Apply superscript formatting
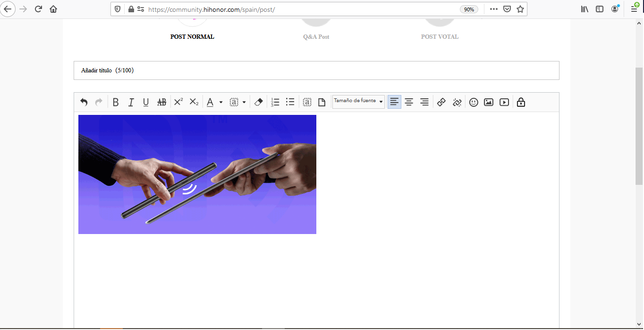Viewport: 644px width, 330px height. 178,102
